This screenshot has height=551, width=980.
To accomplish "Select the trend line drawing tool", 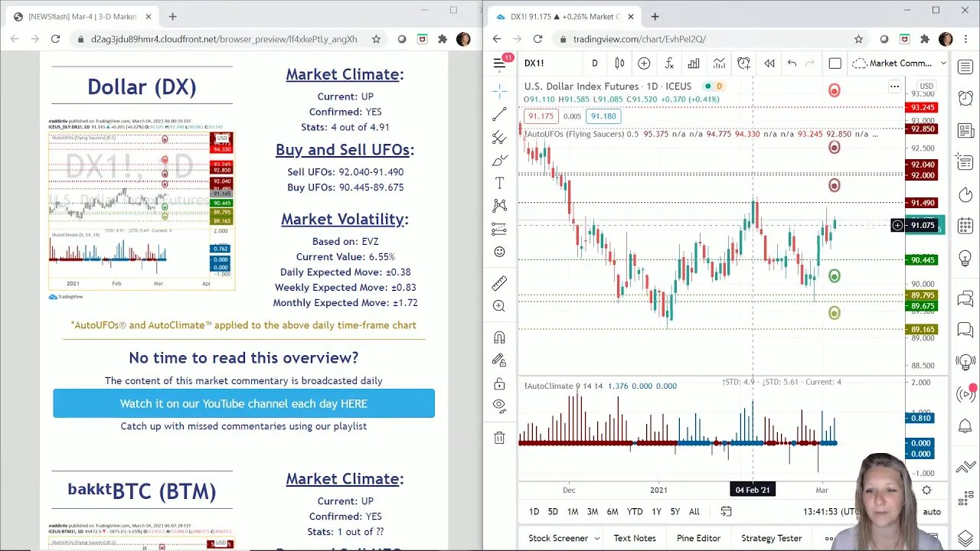I will 499,115.
